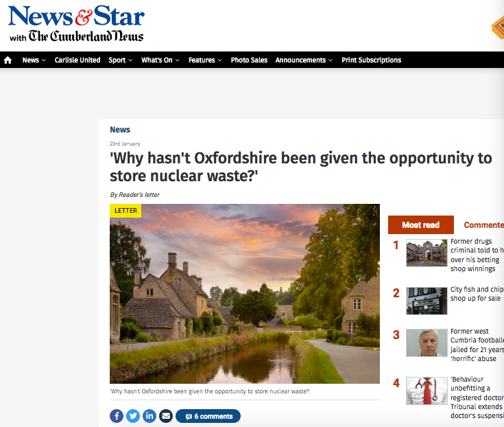Open the Features dropdown menu
The width and height of the screenshot is (504, 427).
205,60
